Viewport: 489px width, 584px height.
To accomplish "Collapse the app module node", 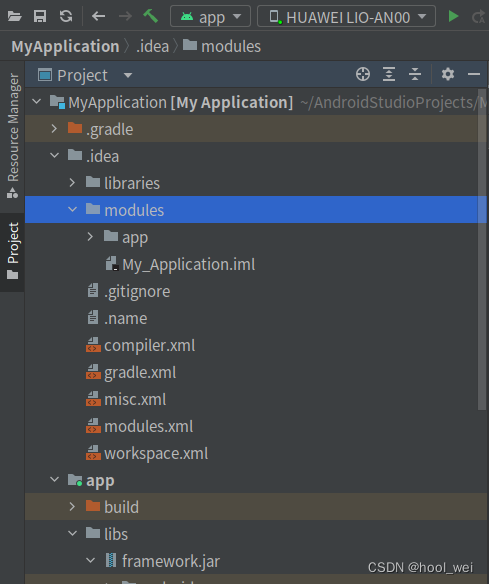I will (x=55, y=480).
